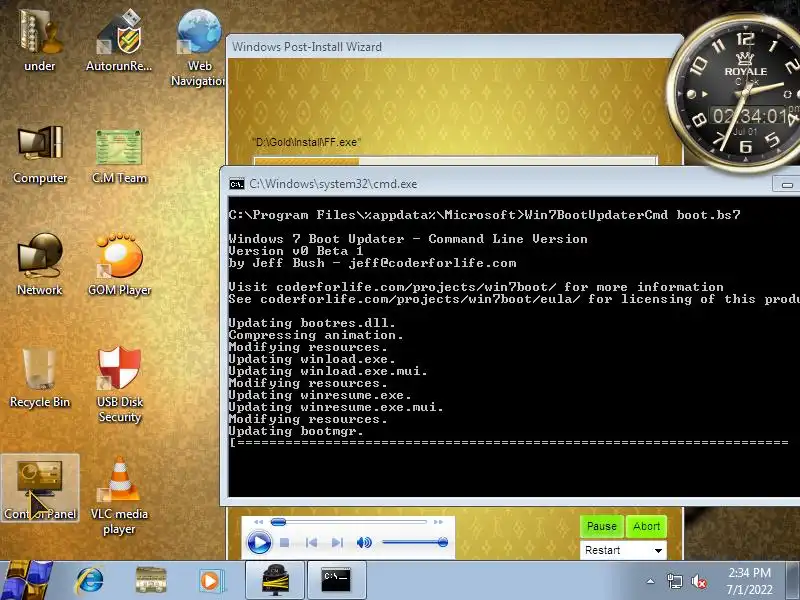The width and height of the screenshot is (800, 600).
Task: Click the wizard install progress bar
Action: click(x=455, y=161)
